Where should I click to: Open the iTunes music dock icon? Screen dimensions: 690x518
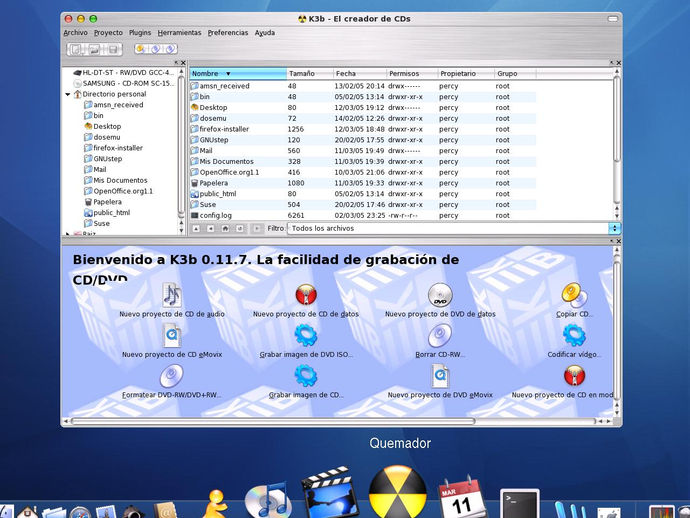coord(267,500)
